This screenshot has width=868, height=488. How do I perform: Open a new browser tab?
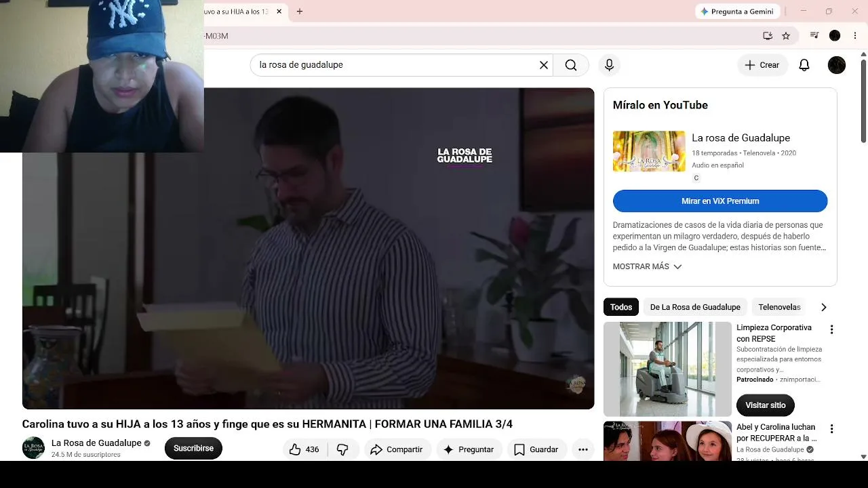[x=300, y=12]
